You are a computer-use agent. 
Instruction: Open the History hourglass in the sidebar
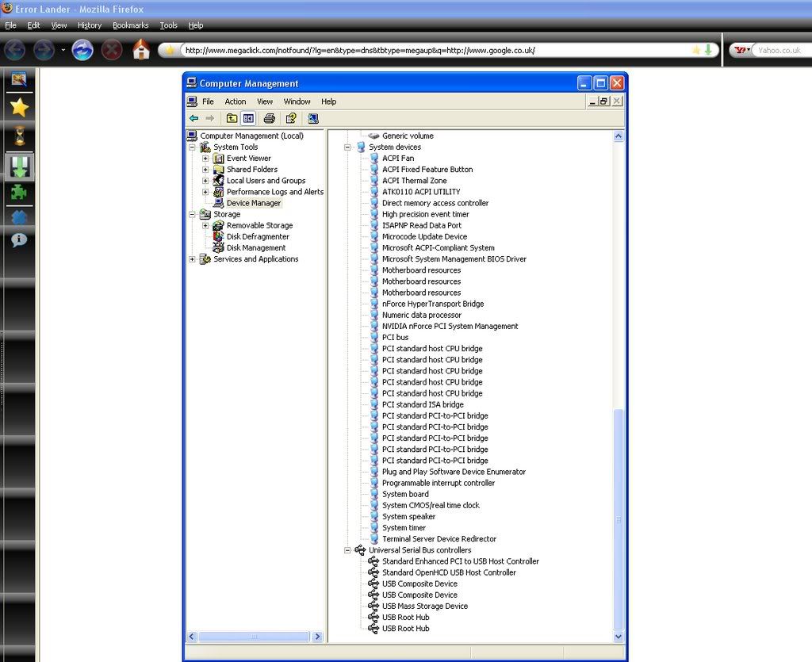(20, 136)
